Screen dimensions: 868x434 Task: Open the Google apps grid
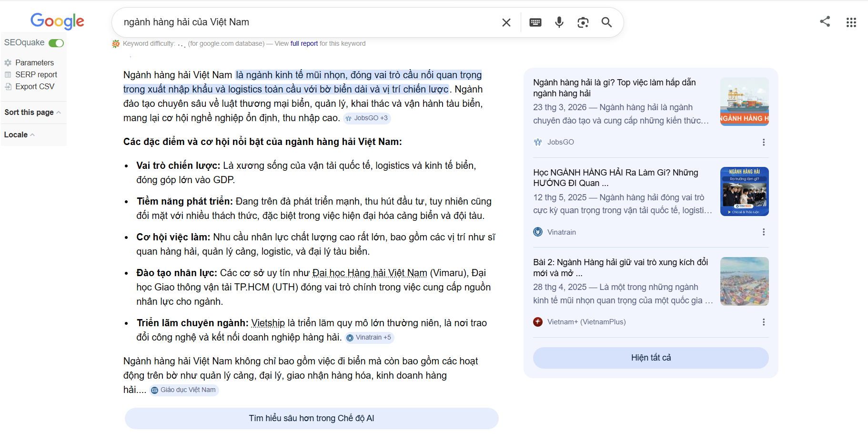point(852,22)
